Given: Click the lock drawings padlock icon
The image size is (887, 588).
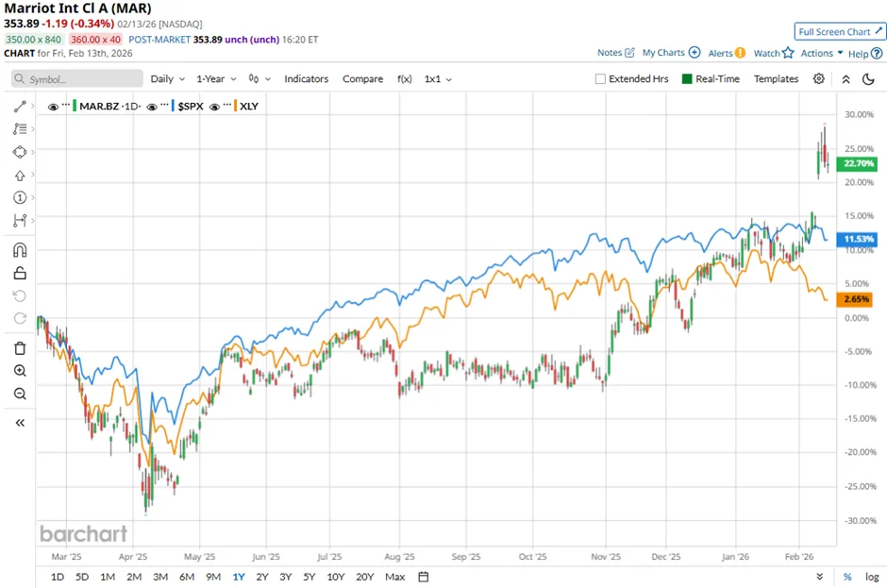Looking at the screenshot, I should [20, 274].
